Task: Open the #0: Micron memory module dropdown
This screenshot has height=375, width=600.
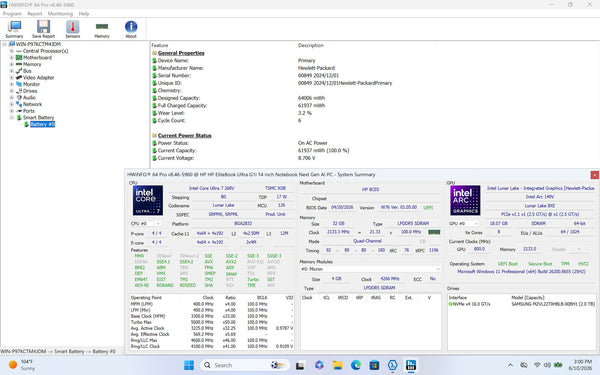Action: point(370,269)
